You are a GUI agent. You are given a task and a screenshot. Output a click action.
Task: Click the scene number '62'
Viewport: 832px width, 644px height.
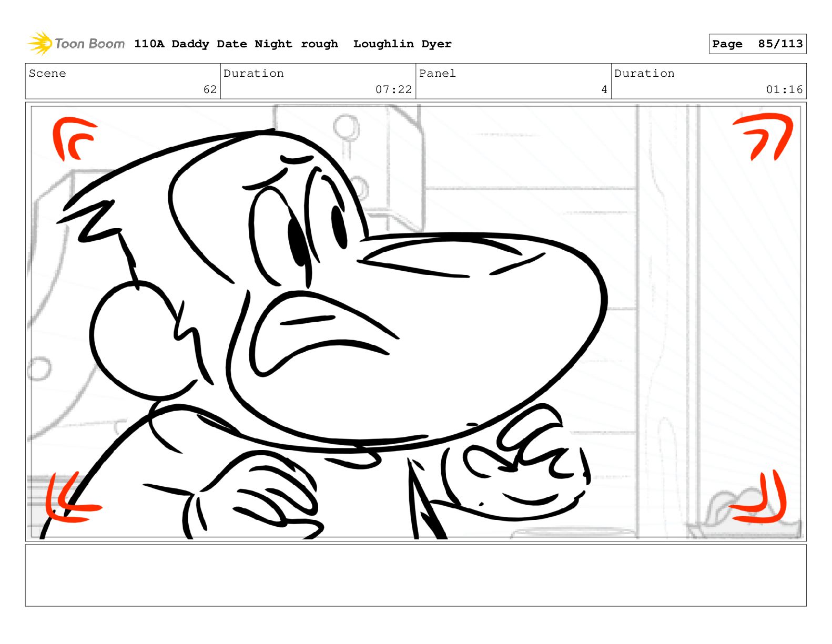(x=210, y=90)
